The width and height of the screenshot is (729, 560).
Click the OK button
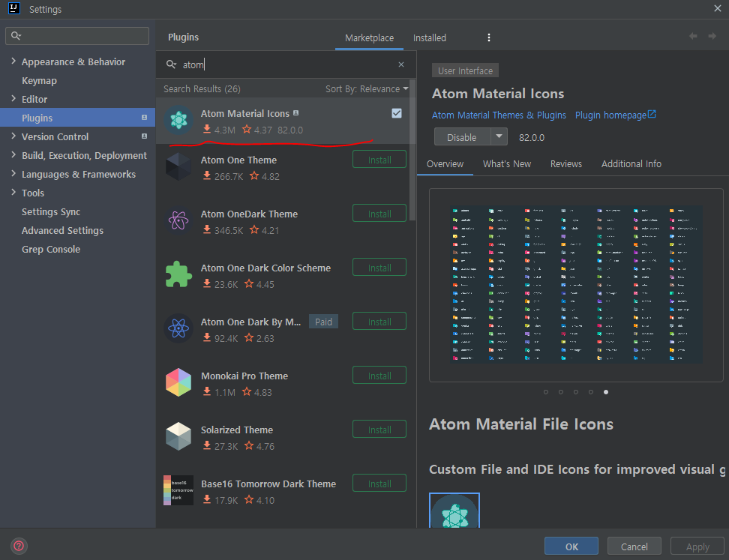[x=571, y=546]
